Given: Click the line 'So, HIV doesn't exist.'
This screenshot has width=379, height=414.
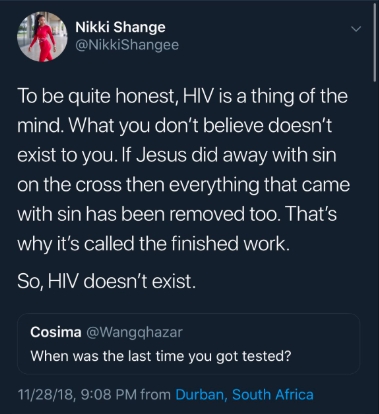Looking at the screenshot, I should 106,282.
